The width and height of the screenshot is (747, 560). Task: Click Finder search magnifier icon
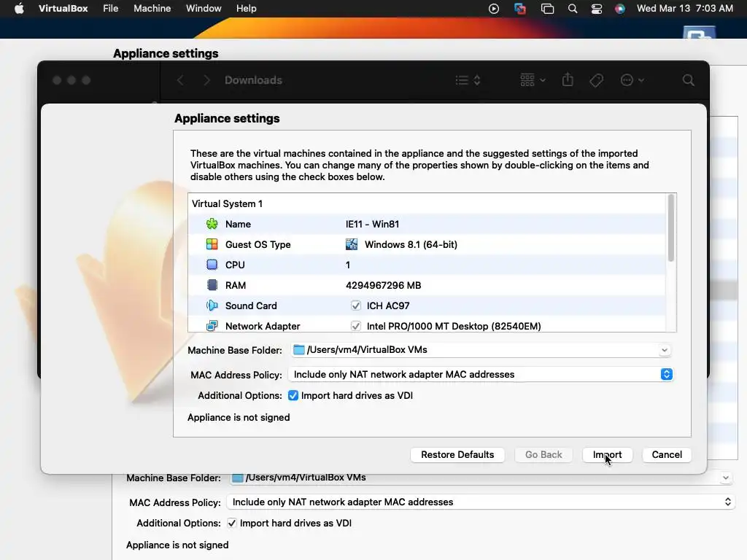tap(688, 80)
